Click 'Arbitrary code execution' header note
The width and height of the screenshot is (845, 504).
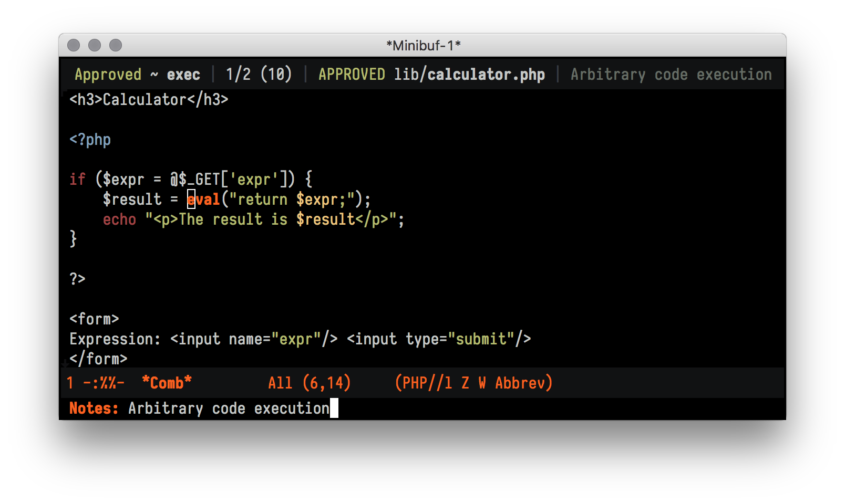[x=671, y=75]
